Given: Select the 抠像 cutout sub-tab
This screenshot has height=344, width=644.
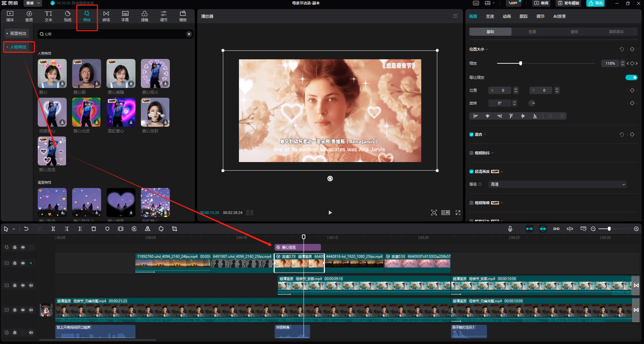Looking at the screenshot, I should (x=532, y=32).
